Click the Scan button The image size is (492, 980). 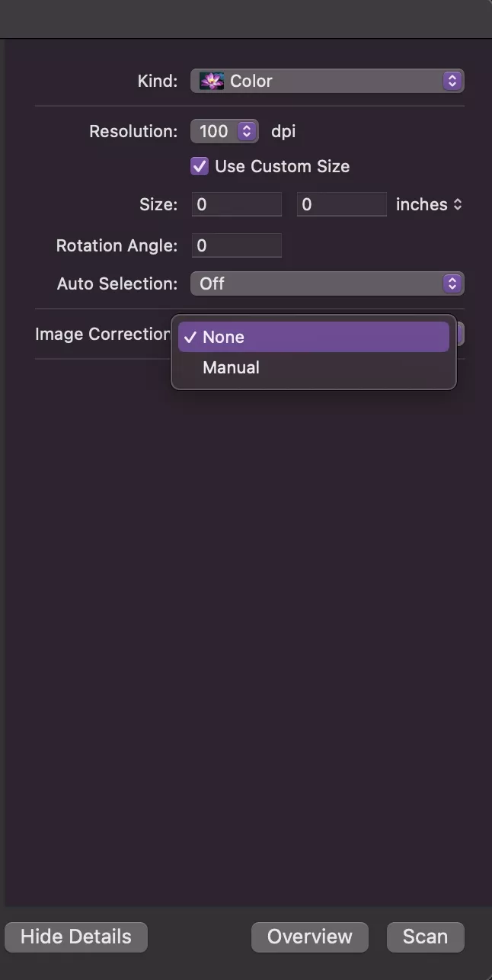click(425, 937)
